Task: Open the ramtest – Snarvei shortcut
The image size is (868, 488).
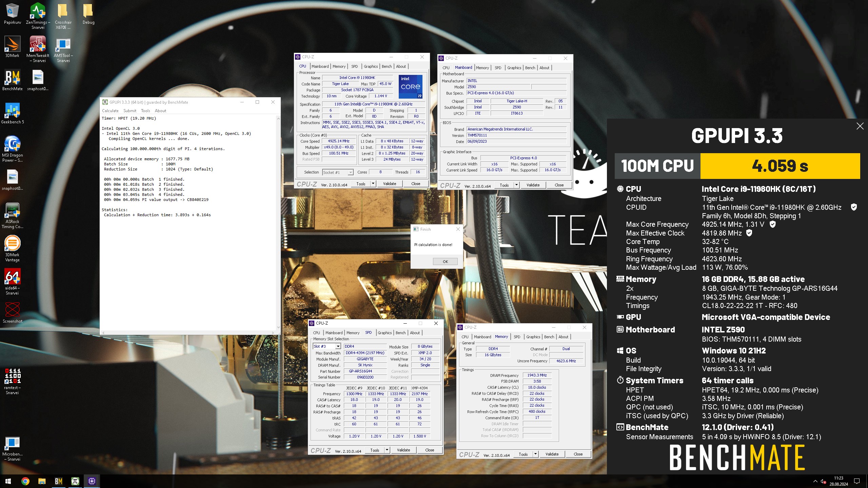Action: point(12,381)
